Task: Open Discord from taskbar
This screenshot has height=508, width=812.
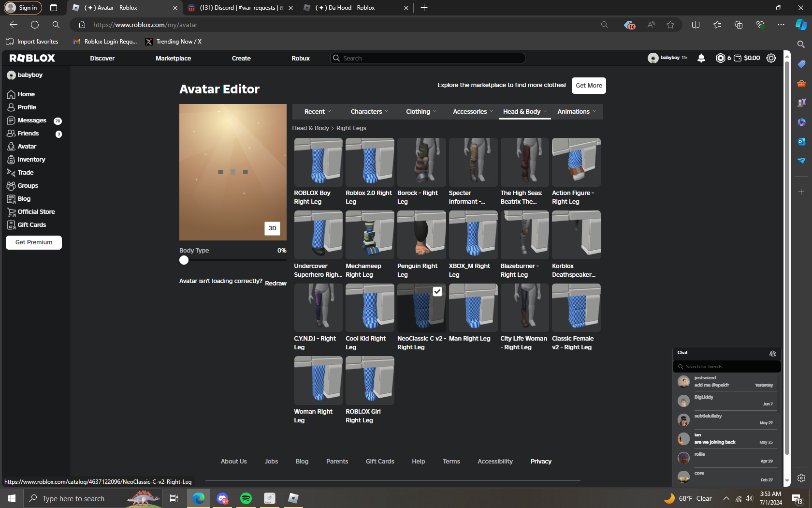Action: point(222,498)
